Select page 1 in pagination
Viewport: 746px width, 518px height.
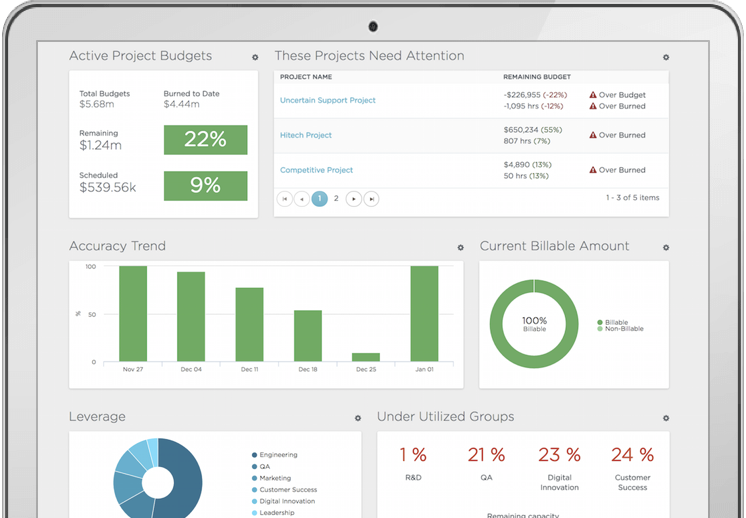click(319, 198)
